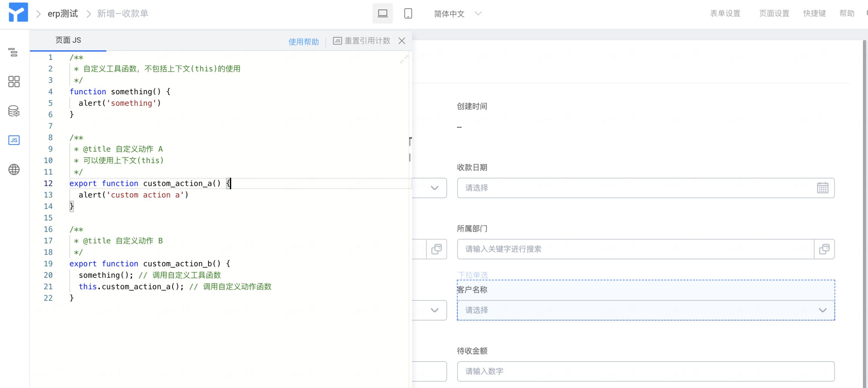Open 页面设置 in the top menu

[774, 14]
